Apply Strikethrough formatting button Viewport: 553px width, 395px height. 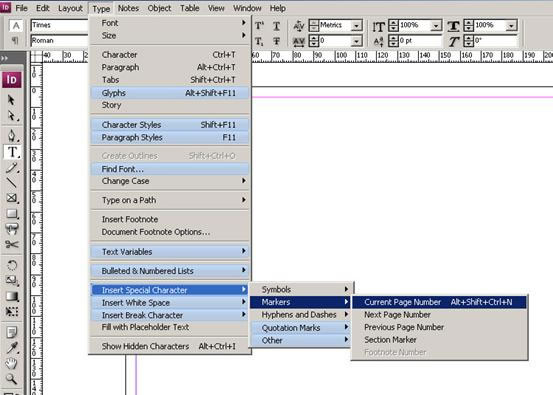click(x=276, y=42)
